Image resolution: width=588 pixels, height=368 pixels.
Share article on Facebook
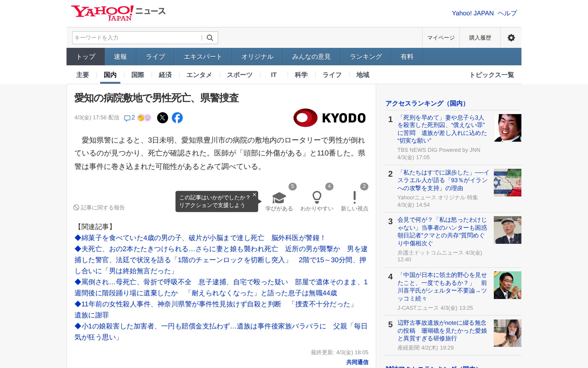click(177, 118)
